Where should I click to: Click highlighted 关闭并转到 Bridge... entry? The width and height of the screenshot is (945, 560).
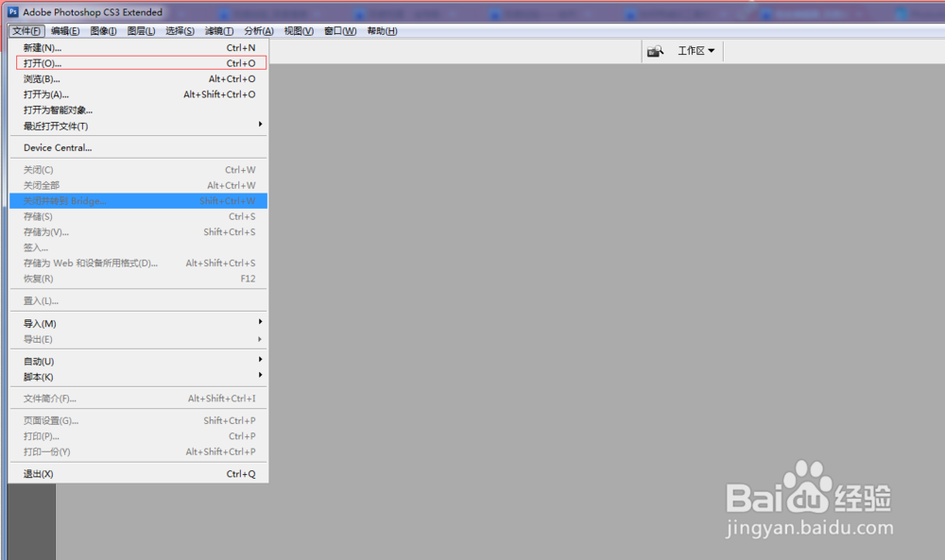(139, 201)
